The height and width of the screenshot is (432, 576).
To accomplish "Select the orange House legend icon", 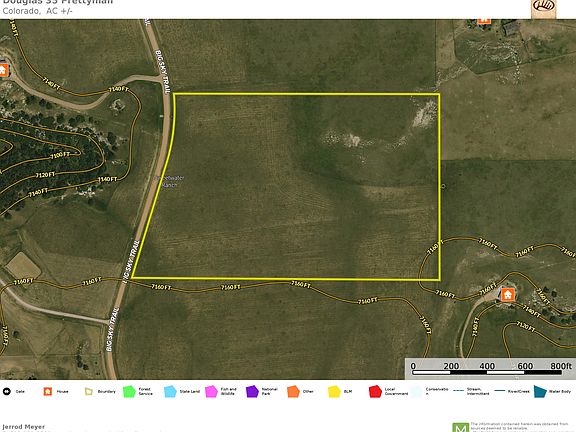I will click(x=48, y=392).
